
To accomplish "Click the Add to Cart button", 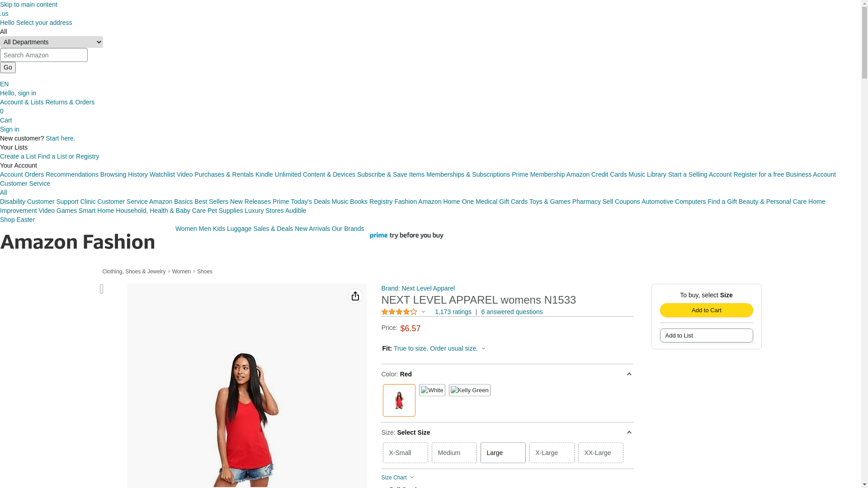I will 707,310.
